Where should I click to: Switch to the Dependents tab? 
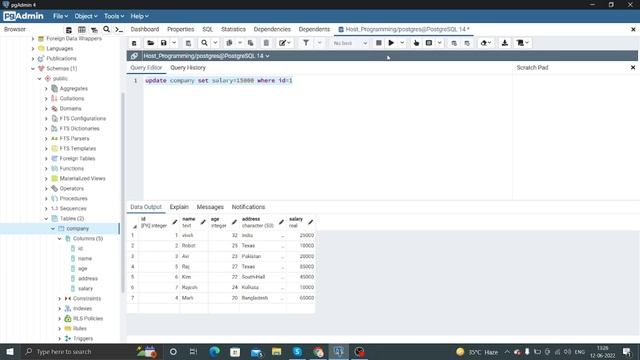point(314,29)
